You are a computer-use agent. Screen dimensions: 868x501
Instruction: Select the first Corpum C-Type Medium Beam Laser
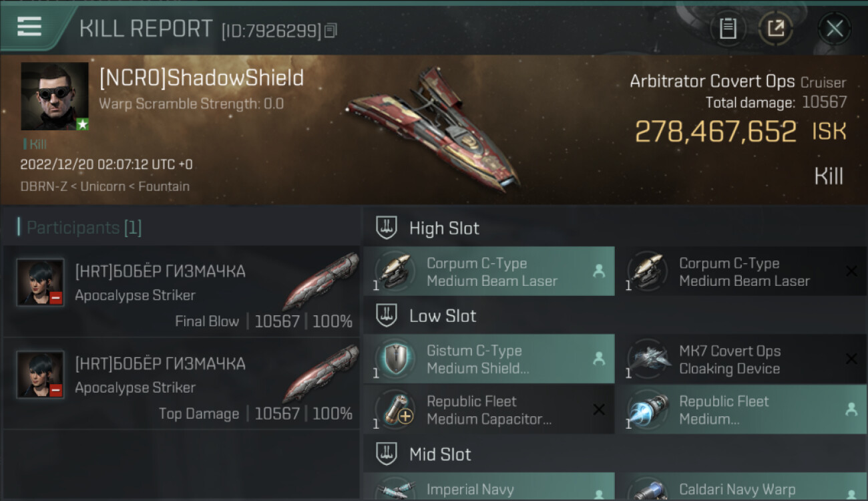coord(489,271)
